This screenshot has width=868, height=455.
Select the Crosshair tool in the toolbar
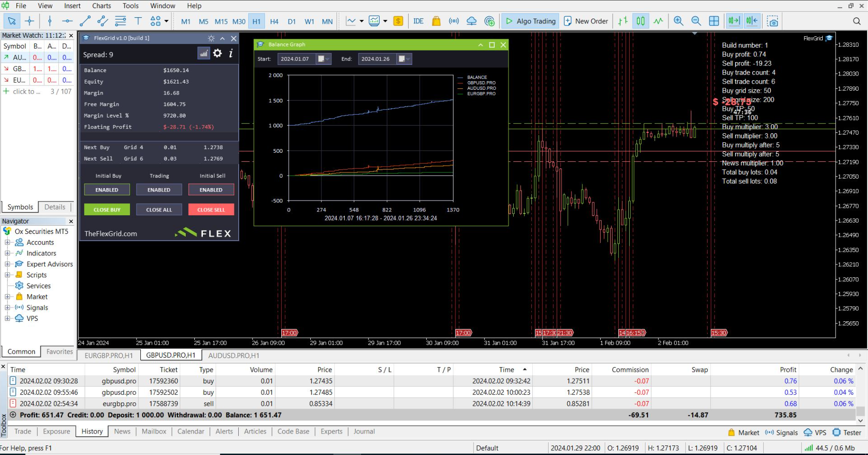30,21
